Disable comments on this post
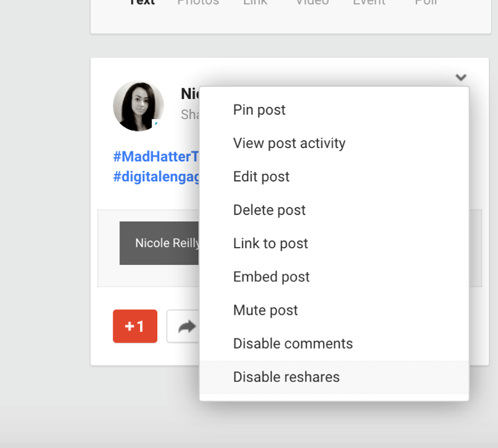The image size is (498, 448). pyautogui.click(x=293, y=344)
